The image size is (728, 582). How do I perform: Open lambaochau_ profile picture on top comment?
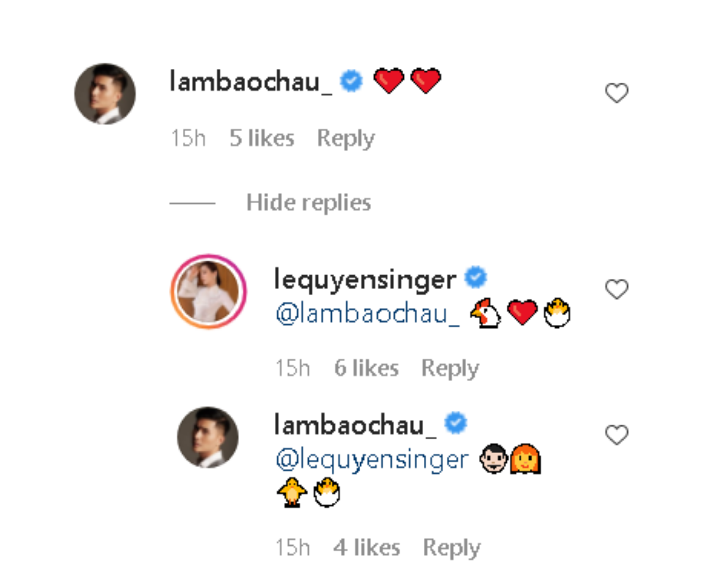(x=105, y=94)
